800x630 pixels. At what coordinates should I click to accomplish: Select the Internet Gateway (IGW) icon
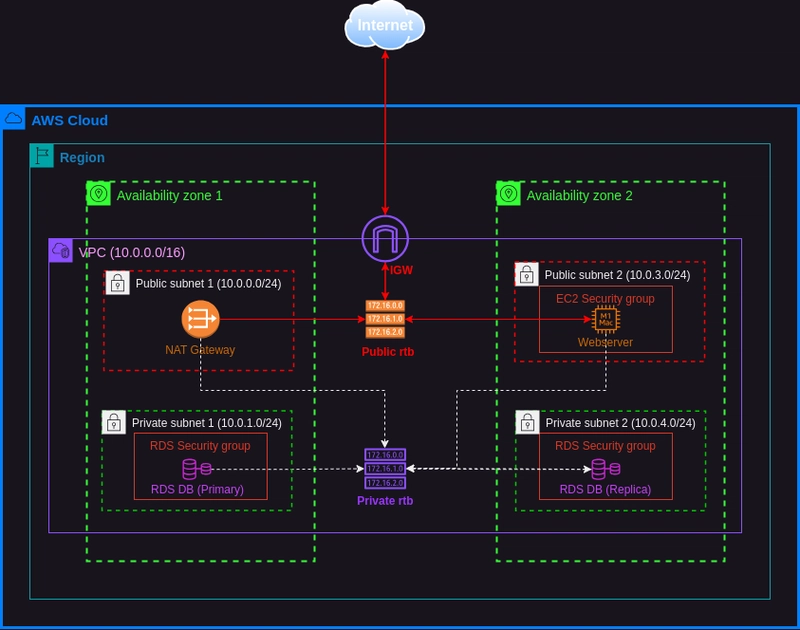385,239
